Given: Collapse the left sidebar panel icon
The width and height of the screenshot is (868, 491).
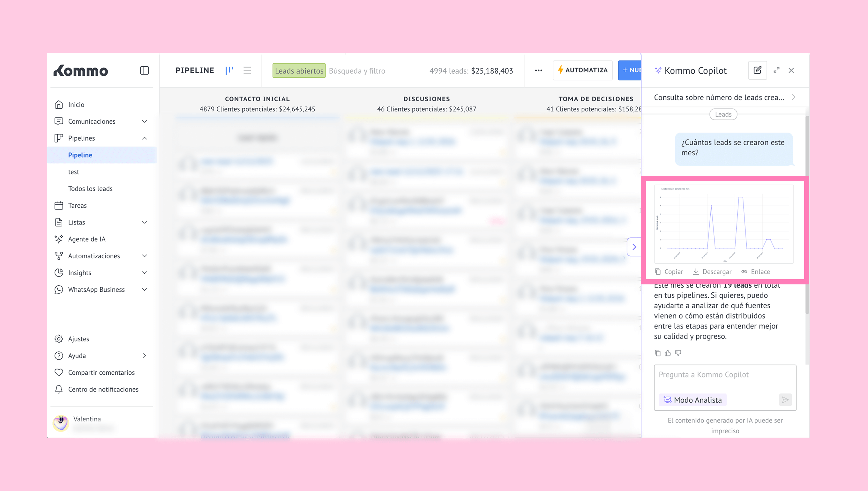Looking at the screenshot, I should click(145, 70).
